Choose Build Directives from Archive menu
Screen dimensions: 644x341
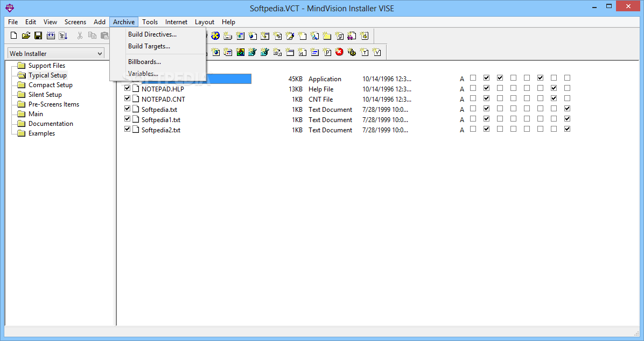click(158, 34)
